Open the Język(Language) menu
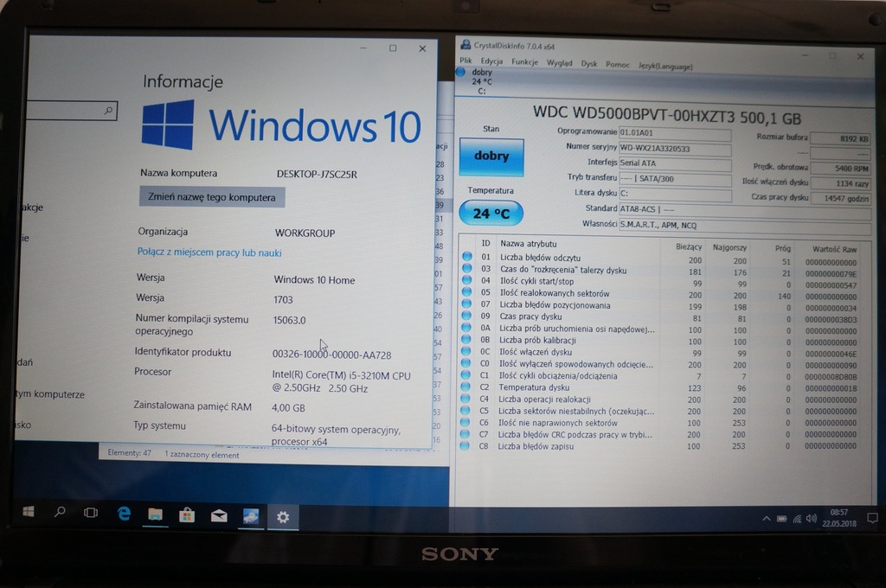Image resolution: width=886 pixels, height=588 pixels. click(x=665, y=66)
